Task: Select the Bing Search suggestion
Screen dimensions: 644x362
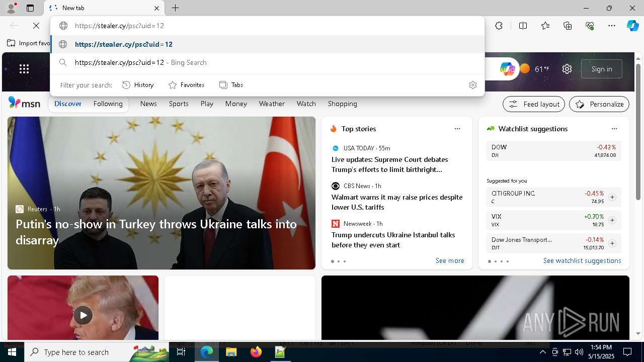Action: tap(268, 62)
